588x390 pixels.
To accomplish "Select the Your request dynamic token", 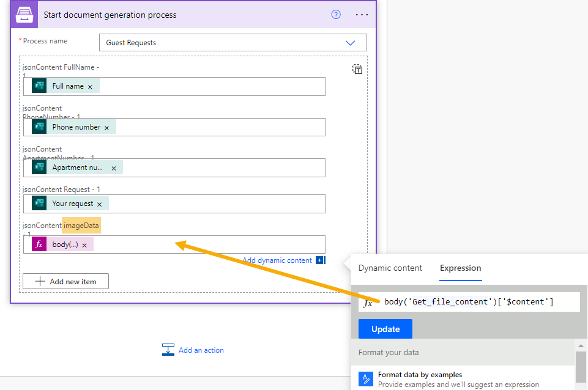I will tap(70, 204).
